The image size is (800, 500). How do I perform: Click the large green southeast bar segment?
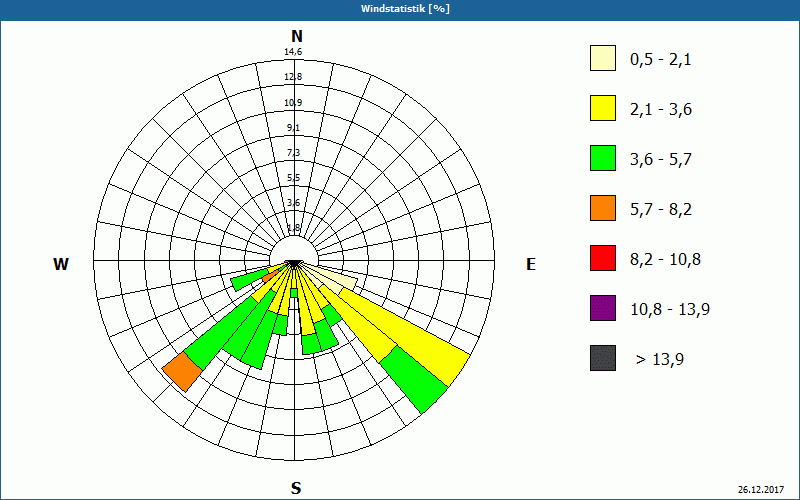(x=414, y=380)
